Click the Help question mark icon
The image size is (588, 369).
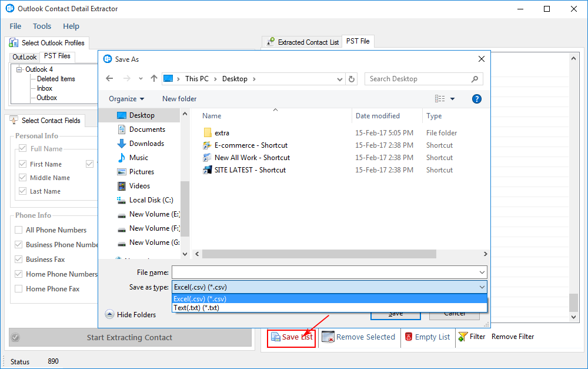tap(477, 99)
